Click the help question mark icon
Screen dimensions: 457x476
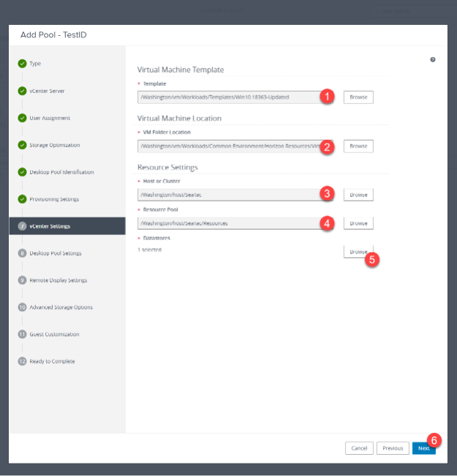(433, 60)
